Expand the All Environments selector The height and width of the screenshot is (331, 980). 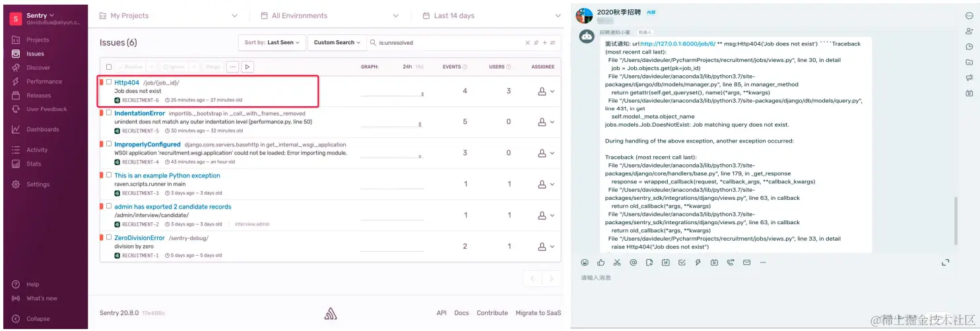pos(329,16)
